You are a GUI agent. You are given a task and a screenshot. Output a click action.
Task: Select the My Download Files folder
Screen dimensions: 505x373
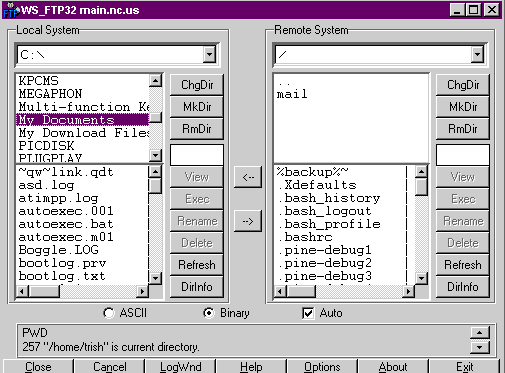coord(82,133)
